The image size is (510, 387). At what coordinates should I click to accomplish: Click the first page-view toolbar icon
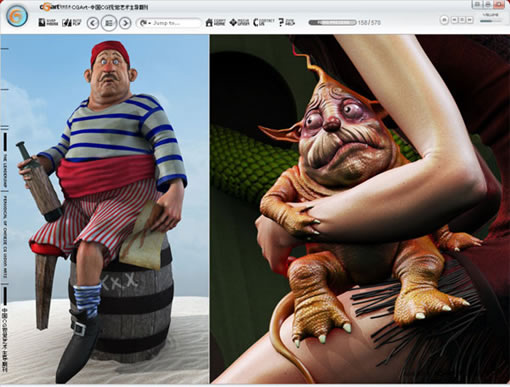(48, 22)
